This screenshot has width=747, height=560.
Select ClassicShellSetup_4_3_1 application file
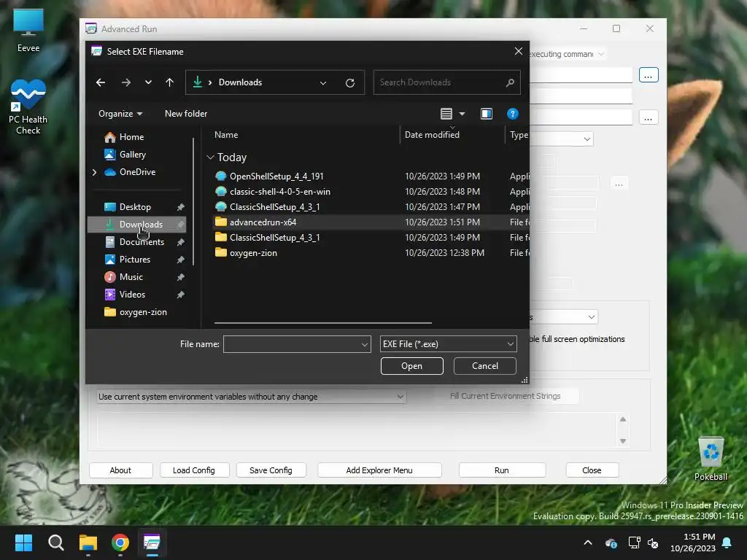click(x=274, y=206)
